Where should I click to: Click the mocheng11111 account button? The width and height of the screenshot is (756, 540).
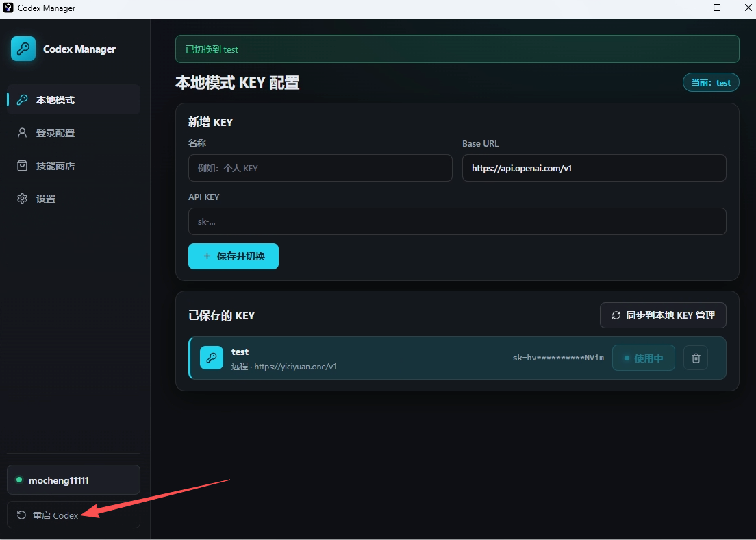pyautogui.click(x=73, y=480)
